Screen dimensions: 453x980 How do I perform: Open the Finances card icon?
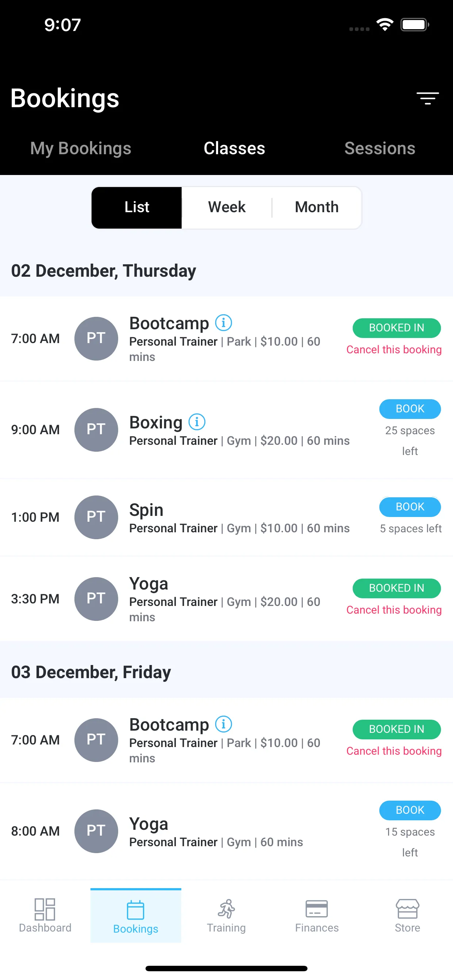point(317,909)
